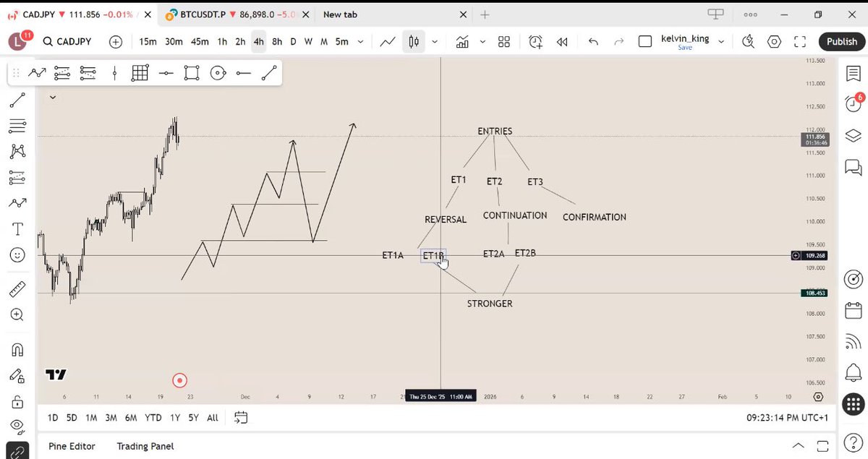The image size is (868, 459).
Task: Switch to the 15m timeframe
Action: click(x=148, y=42)
